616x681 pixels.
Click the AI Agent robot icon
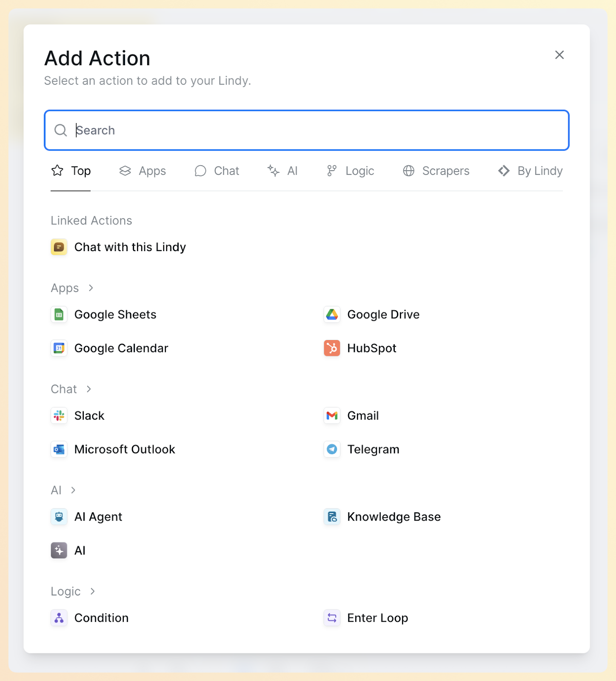[x=59, y=517]
